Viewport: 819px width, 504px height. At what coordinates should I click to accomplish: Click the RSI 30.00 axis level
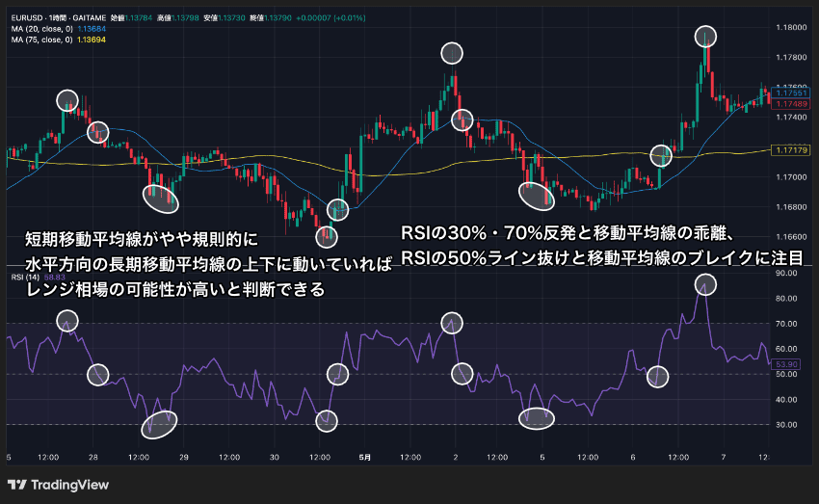tap(786, 425)
